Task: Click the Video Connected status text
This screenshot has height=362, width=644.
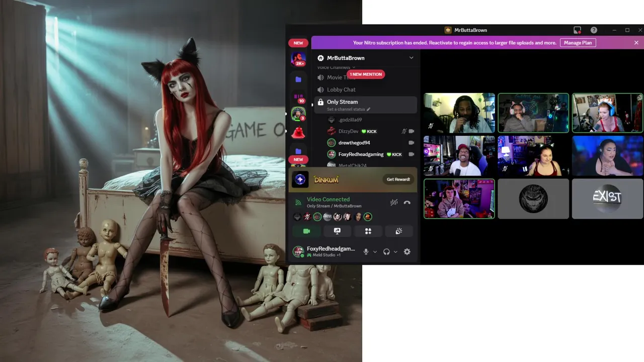Action: coord(328,200)
